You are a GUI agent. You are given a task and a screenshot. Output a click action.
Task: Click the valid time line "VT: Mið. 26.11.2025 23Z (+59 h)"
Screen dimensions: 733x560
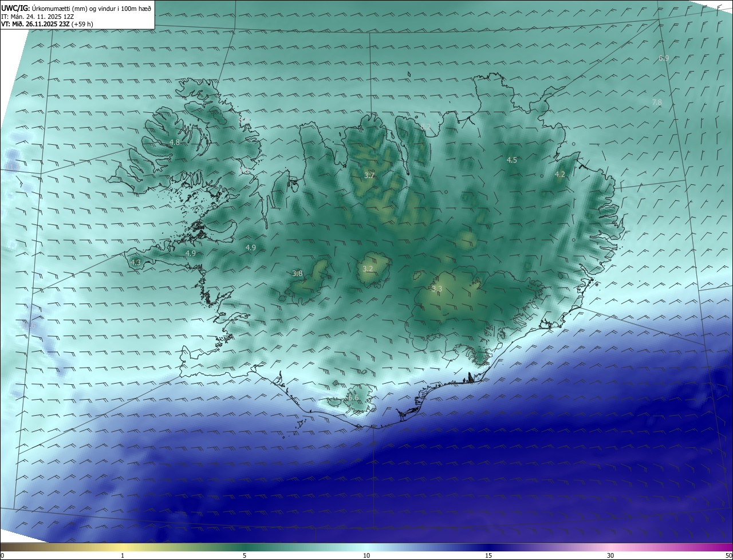coord(47,24)
